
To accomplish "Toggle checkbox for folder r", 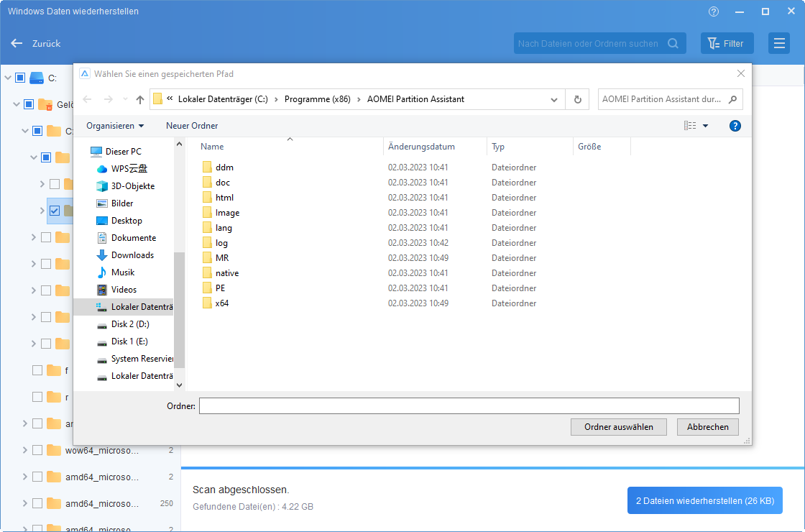I will click(37, 398).
